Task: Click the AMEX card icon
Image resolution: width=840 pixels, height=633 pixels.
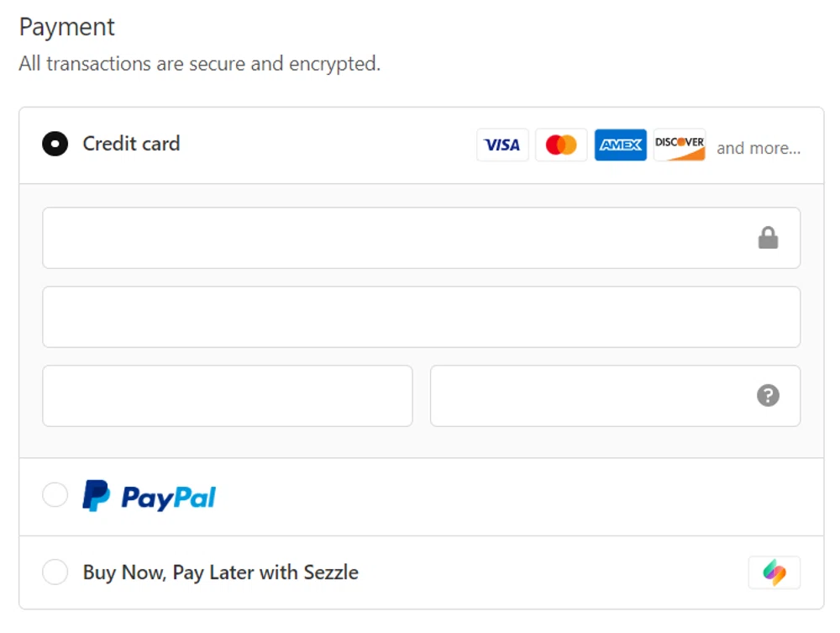Action: (620, 145)
